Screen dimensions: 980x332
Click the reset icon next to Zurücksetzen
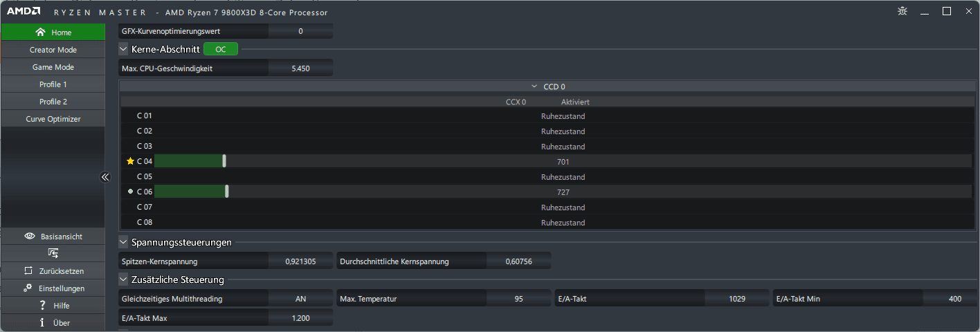coord(28,271)
